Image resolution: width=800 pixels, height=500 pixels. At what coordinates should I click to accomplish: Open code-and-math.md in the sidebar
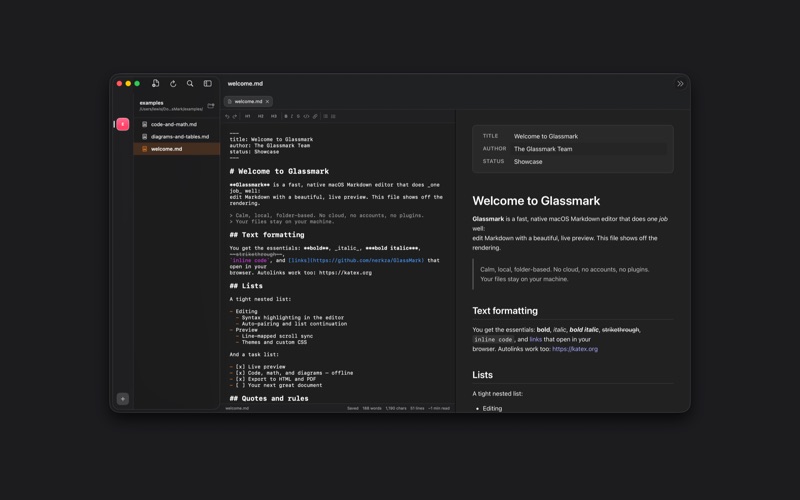pos(177,124)
